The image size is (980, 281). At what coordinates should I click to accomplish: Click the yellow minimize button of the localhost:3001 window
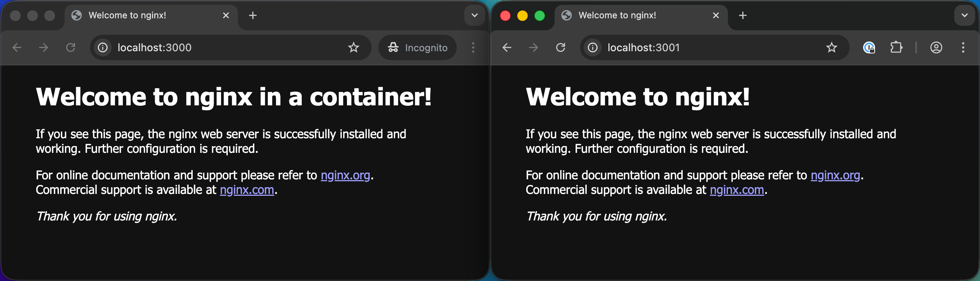pos(522,16)
